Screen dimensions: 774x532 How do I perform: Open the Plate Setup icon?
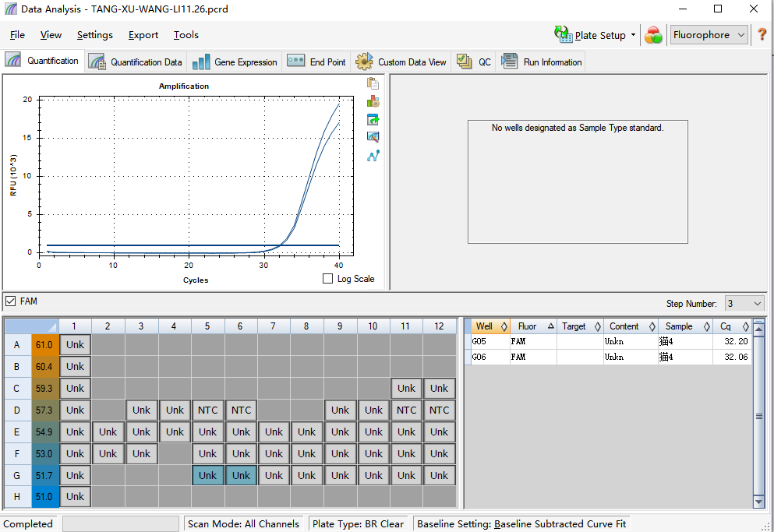tap(563, 34)
